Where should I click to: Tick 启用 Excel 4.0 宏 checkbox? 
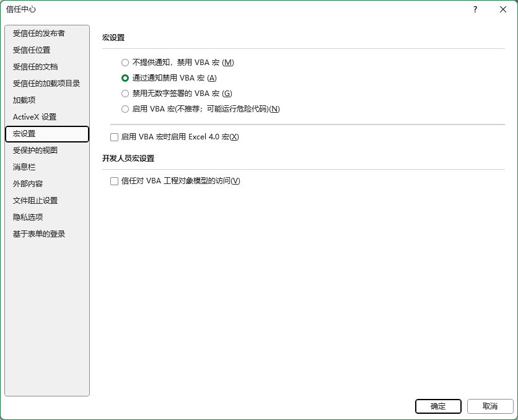(x=114, y=137)
